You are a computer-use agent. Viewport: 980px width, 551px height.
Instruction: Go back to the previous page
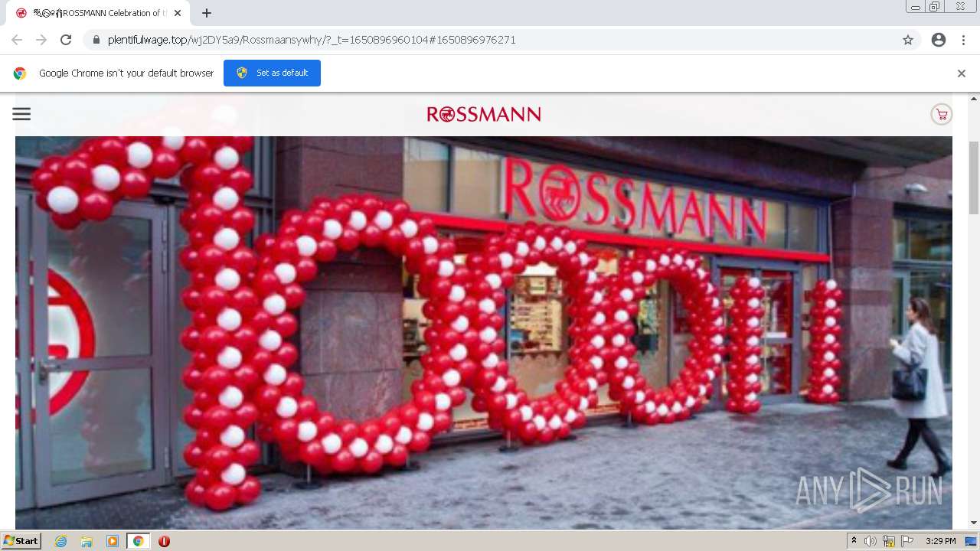[x=17, y=40]
